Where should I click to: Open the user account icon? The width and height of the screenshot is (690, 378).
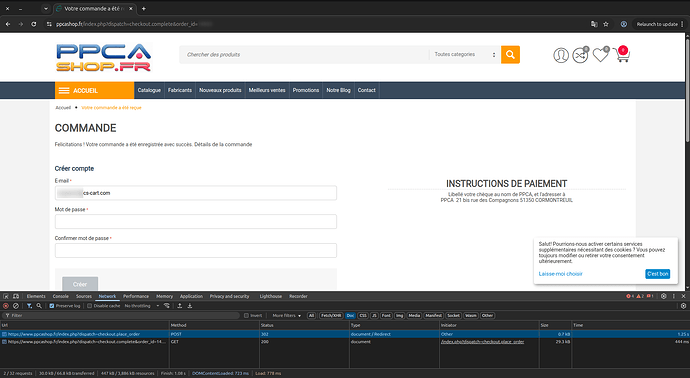click(561, 55)
